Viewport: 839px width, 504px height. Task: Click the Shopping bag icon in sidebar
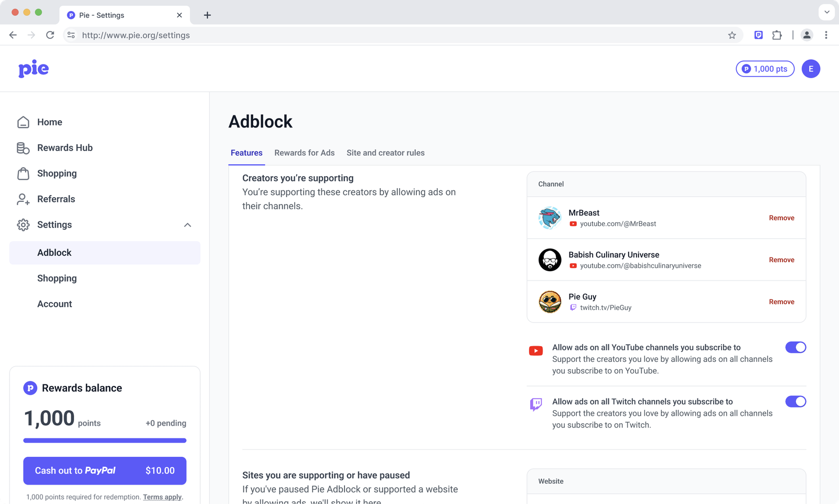[23, 173]
